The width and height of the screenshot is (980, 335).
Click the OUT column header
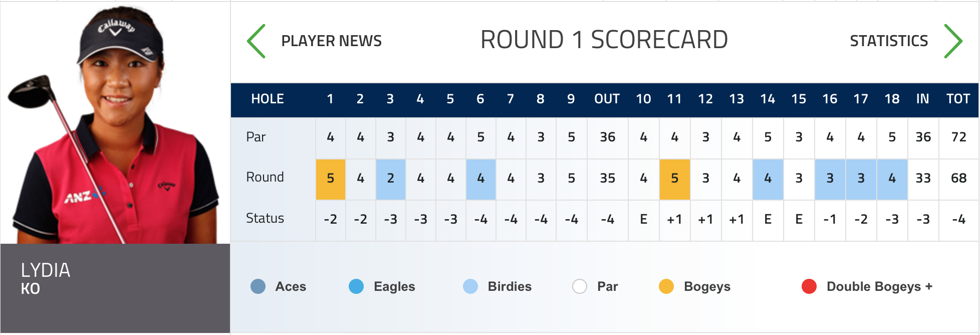[x=607, y=99]
